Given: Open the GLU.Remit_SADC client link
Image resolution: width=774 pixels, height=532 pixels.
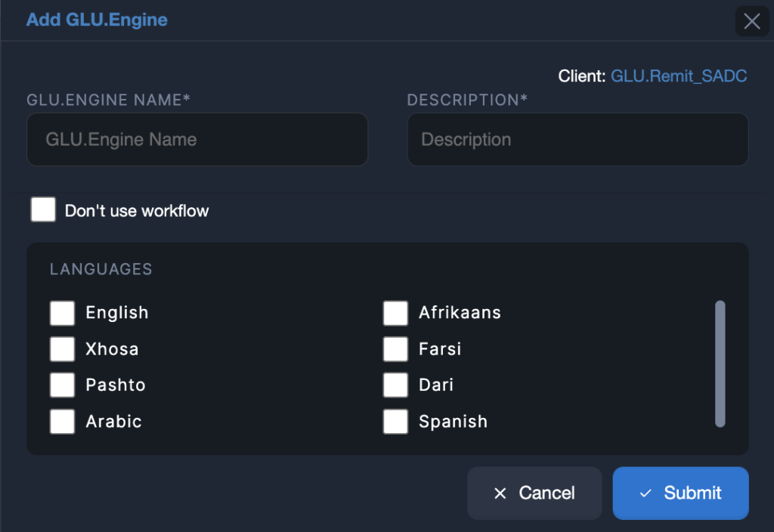Looking at the screenshot, I should [x=679, y=76].
